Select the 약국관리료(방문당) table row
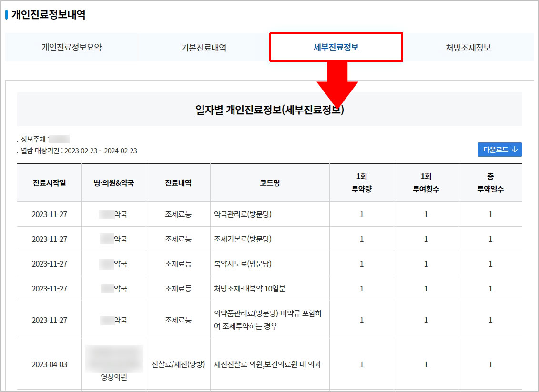 270,214
